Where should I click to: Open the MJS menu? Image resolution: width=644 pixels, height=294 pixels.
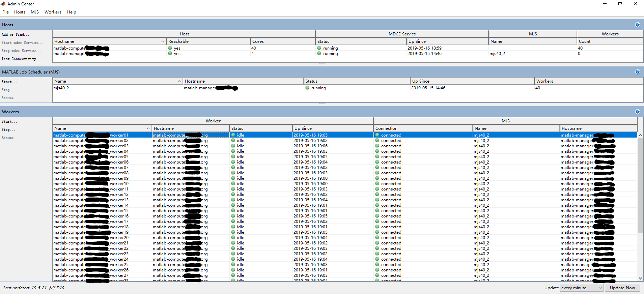(x=35, y=12)
